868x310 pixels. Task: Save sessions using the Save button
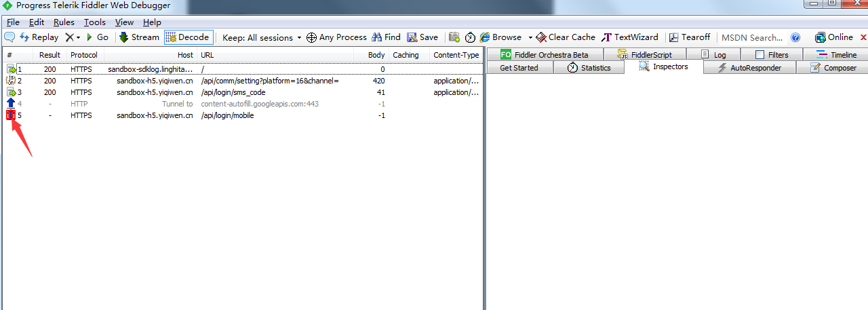tap(422, 37)
